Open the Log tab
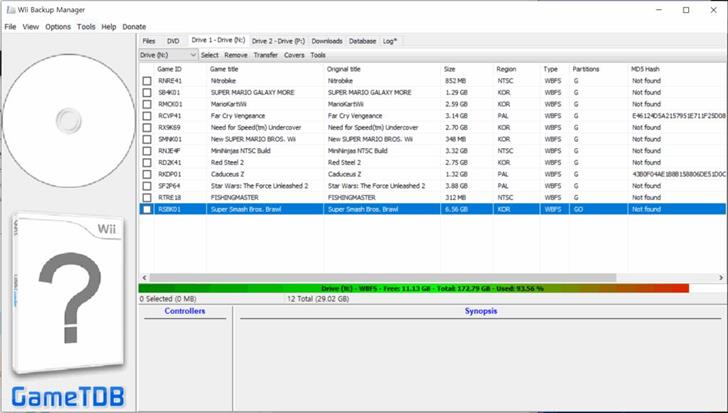 [390, 41]
